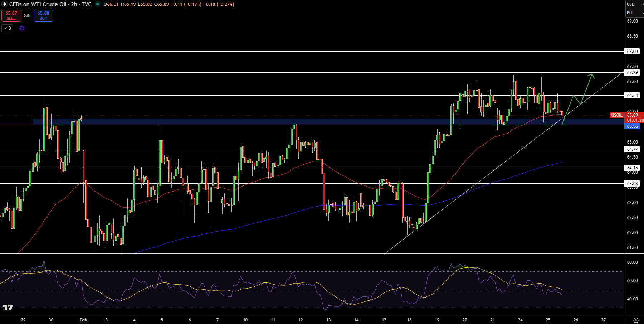Click the 64.15 horizontal line price label
This screenshot has width=644, height=324.
632,168
